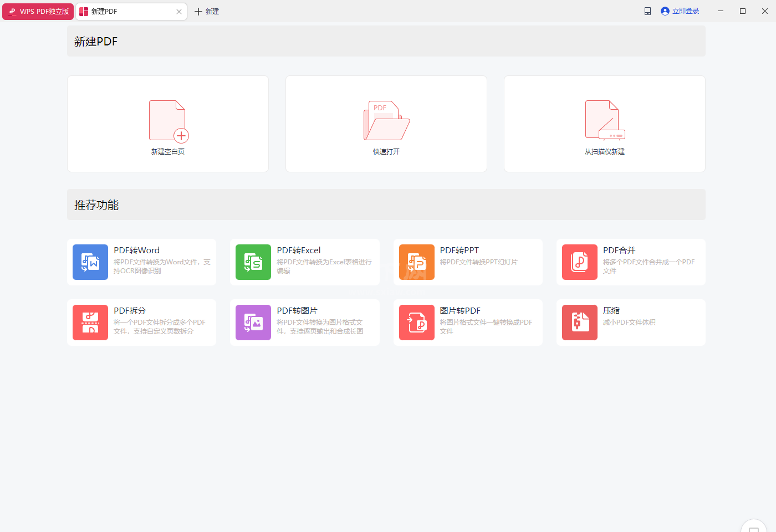This screenshot has width=776, height=532.
Task: Click the 图片转PDF title text
Action: pyautogui.click(x=460, y=311)
